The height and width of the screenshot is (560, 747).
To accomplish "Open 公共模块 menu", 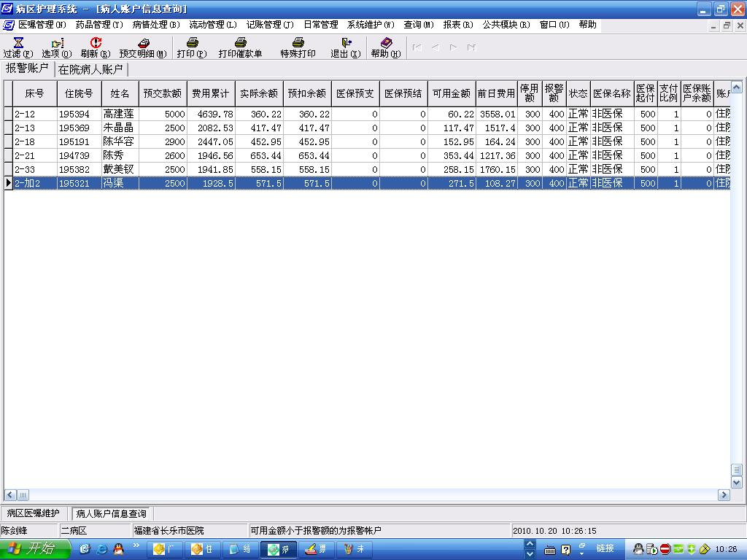I will (x=506, y=25).
